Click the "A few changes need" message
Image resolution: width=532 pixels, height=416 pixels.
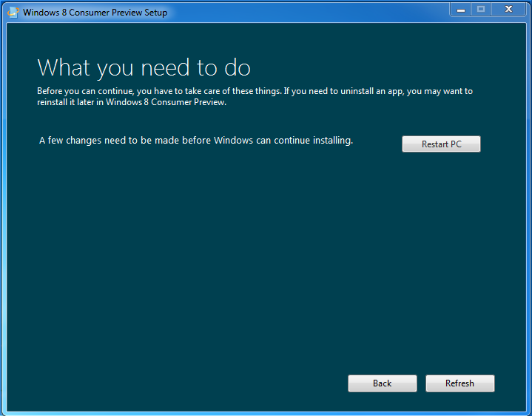(195, 140)
